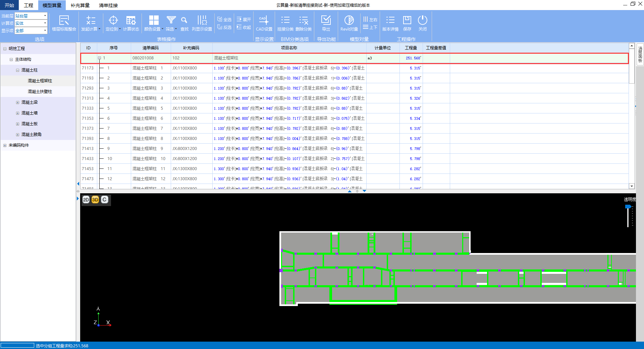Open 列显示设置 column display settings
The height and width of the screenshot is (349, 644).
click(202, 23)
